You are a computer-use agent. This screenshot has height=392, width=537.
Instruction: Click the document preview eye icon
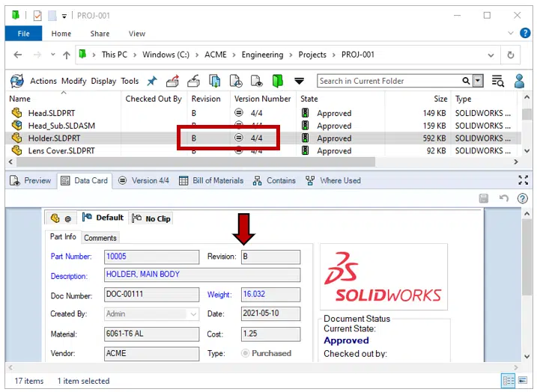click(256, 81)
